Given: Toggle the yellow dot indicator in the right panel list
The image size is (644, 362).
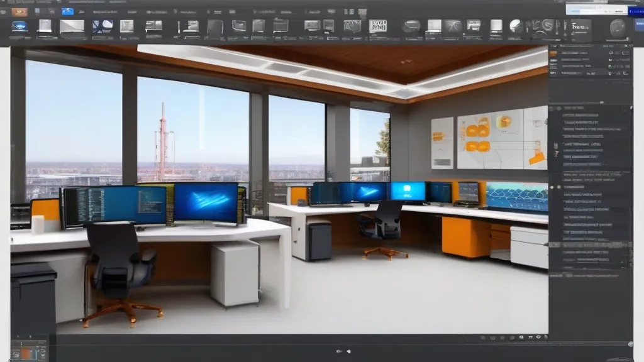Looking at the screenshot, I should tap(552, 187).
